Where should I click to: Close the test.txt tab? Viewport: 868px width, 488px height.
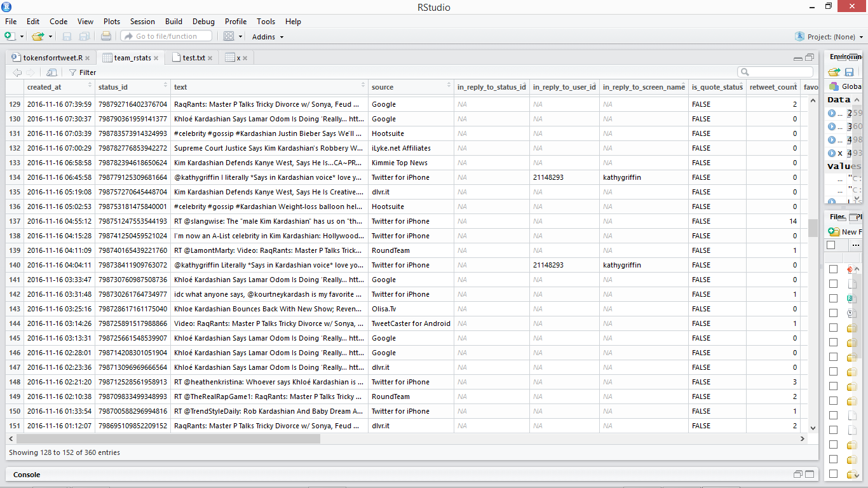click(211, 58)
